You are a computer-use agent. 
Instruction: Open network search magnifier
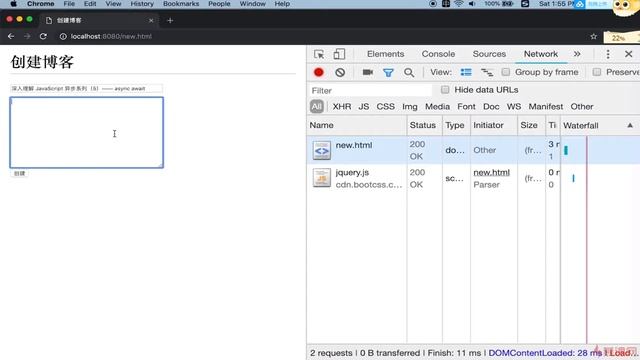pyautogui.click(x=409, y=73)
